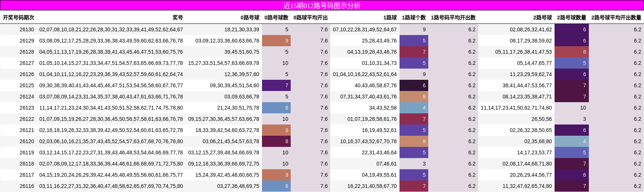Click 奖号 numbers for issue 26122
Viewport: 644px width, 192px height.
(111, 119)
